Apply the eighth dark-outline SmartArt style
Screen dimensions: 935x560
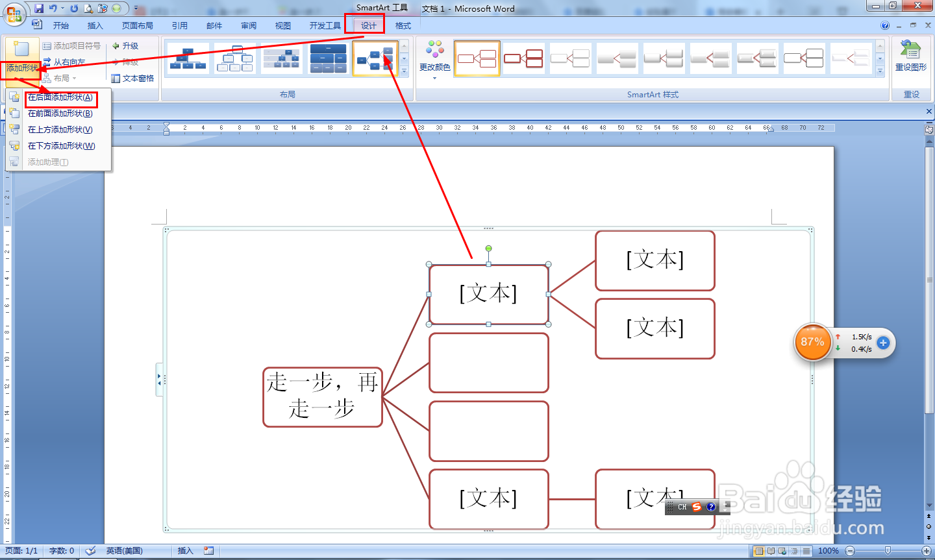click(804, 58)
